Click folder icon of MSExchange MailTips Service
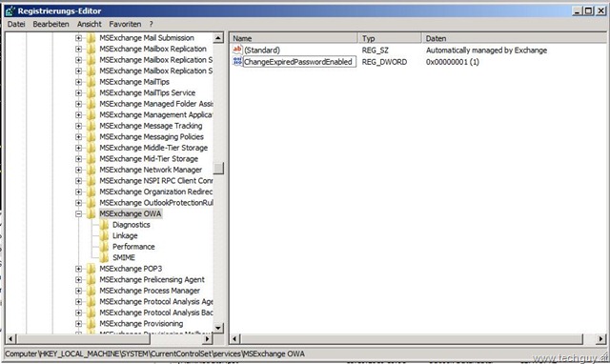Viewport: 610px width, 364px height. point(91,93)
